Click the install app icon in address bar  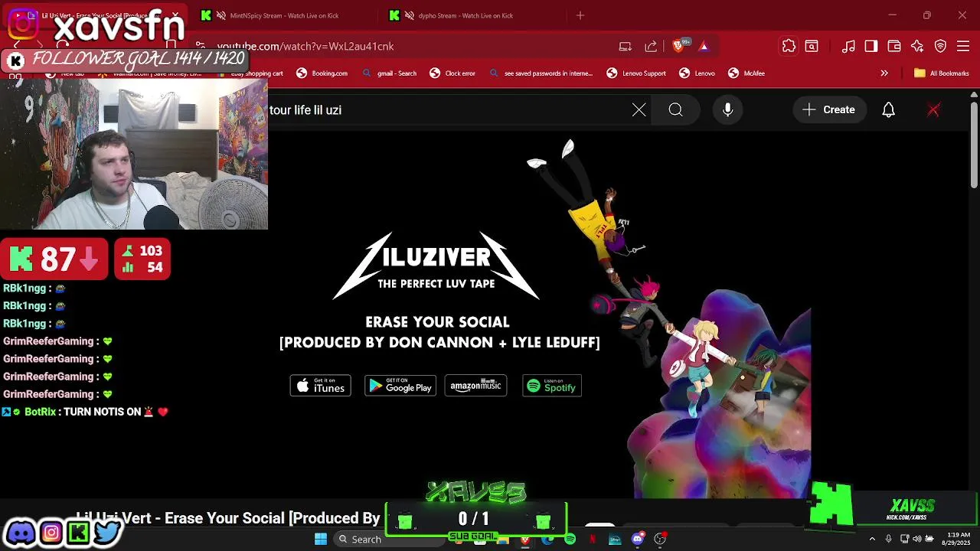(x=626, y=46)
